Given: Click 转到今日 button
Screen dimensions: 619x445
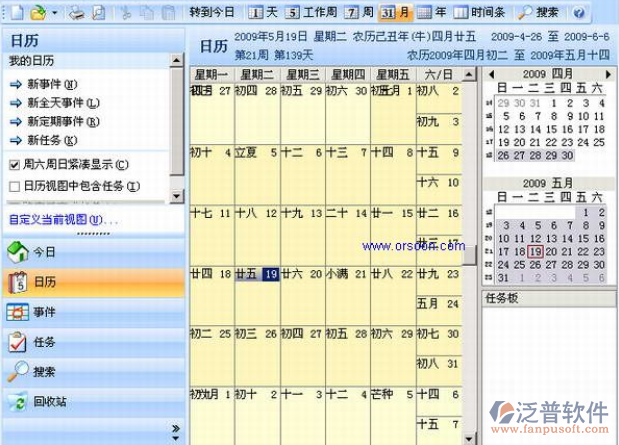Looking at the screenshot, I should 211,13.
